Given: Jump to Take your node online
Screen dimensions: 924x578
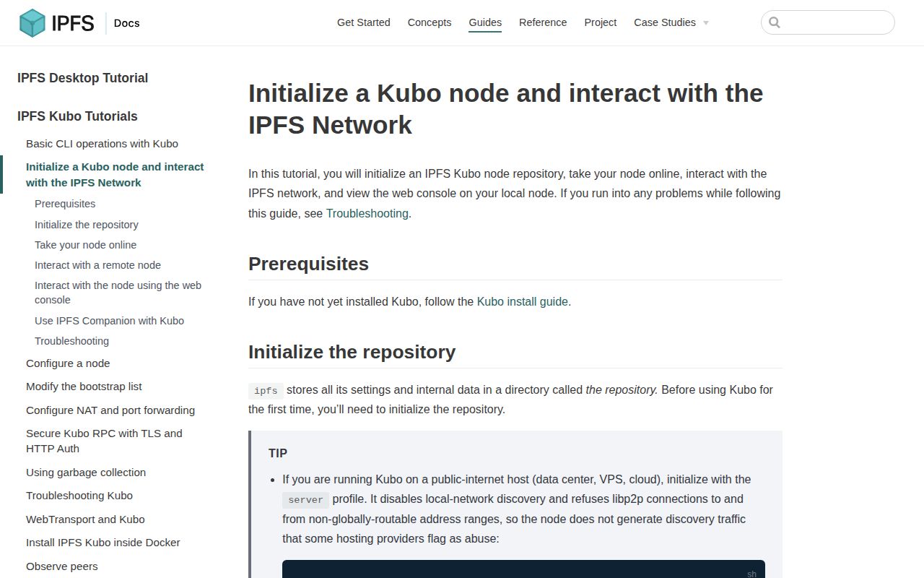Looking at the screenshot, I should 85,245.
